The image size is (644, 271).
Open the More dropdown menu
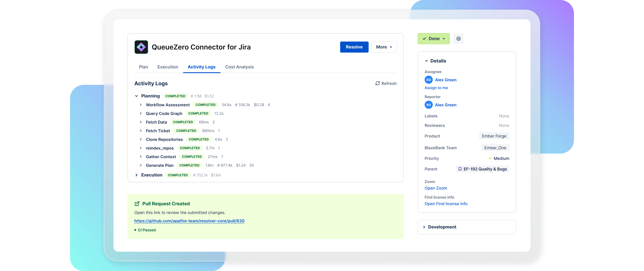(384, 47)
